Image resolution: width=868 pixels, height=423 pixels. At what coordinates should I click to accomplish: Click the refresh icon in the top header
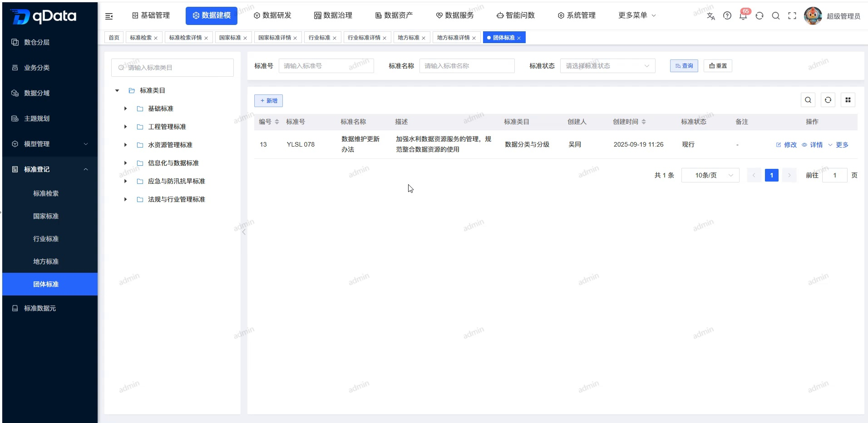tap(759, 16)
